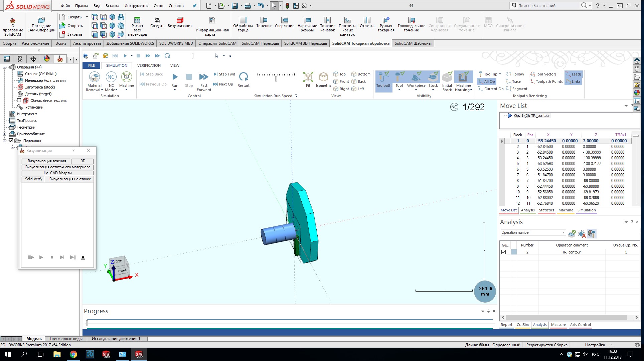Click the Fit view icon
The width and height of the screenshot is (644, 361).
pyautogui.click(x=308, y=77)
